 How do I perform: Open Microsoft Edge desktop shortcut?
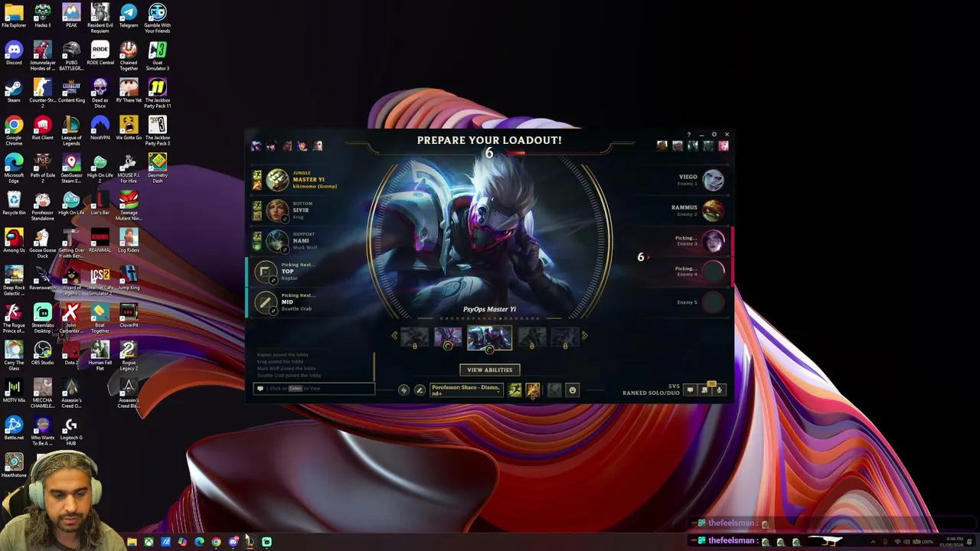(x=14, y=167)
